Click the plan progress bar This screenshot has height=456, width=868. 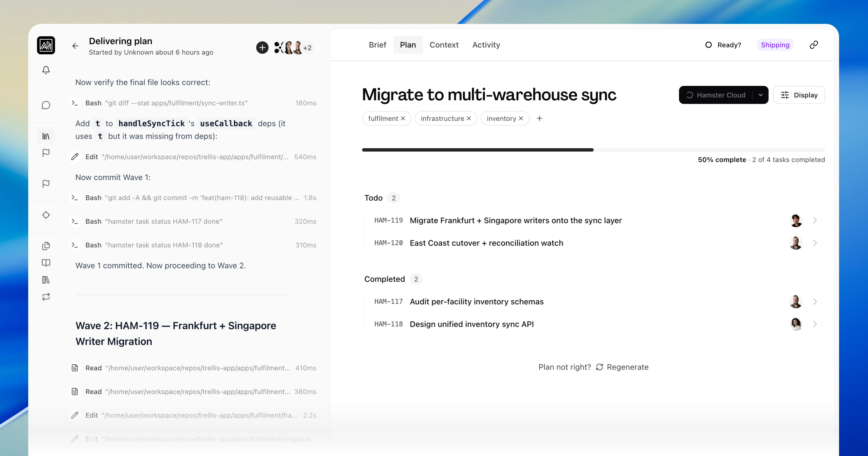pyautogui.click(x=593, y=150)
